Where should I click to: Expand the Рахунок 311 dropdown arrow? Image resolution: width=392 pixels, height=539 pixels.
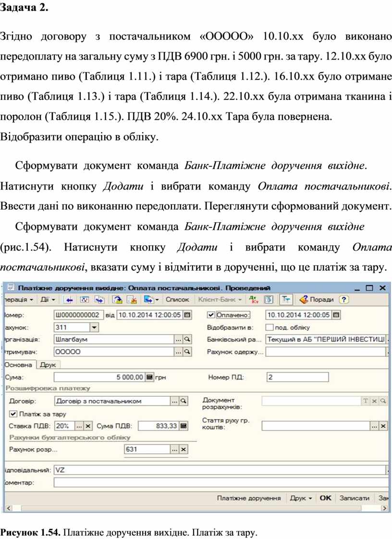point(95,327)
